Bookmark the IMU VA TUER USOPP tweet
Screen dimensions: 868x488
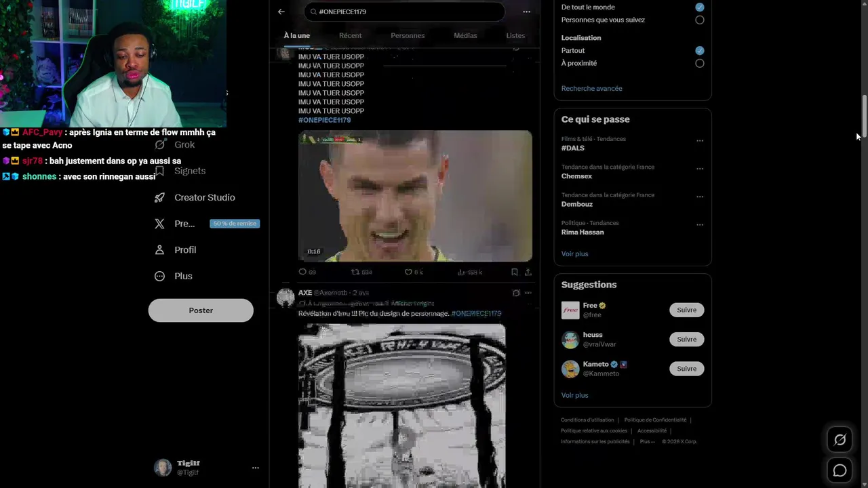tap(514, 272)
